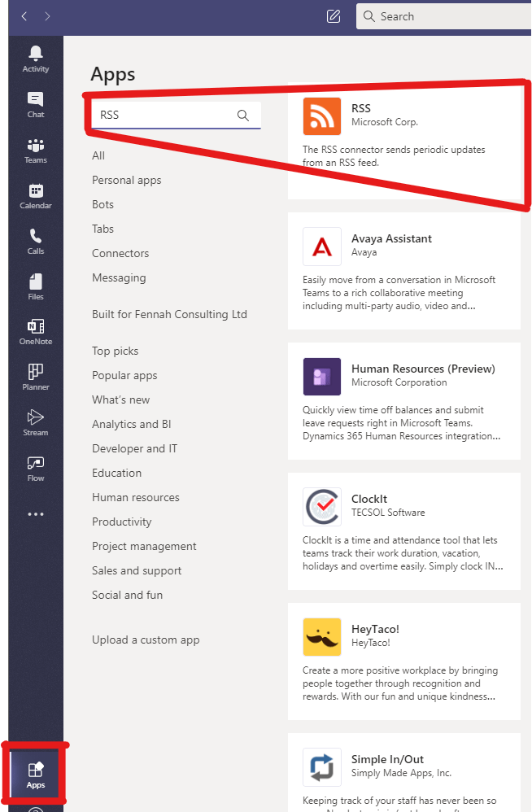Launch OneNote from sidebar

(x=36, y=331)
